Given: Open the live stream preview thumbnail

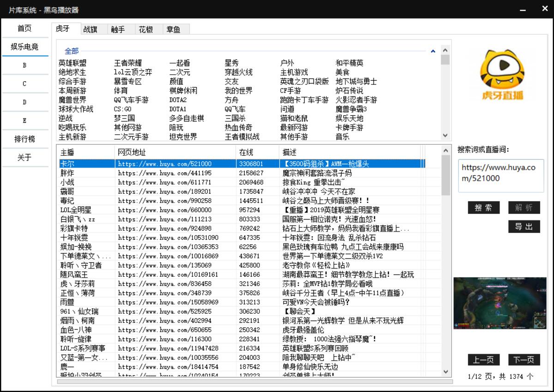Looking at the screenshot, I should [500, 303].
